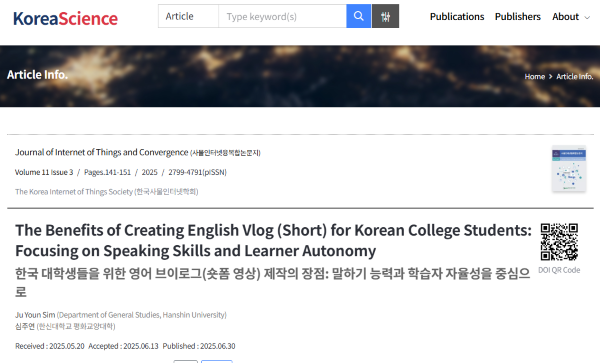Open The Korea Internet of Things Society link
This screenshot has width=600, height=363.
107,191
